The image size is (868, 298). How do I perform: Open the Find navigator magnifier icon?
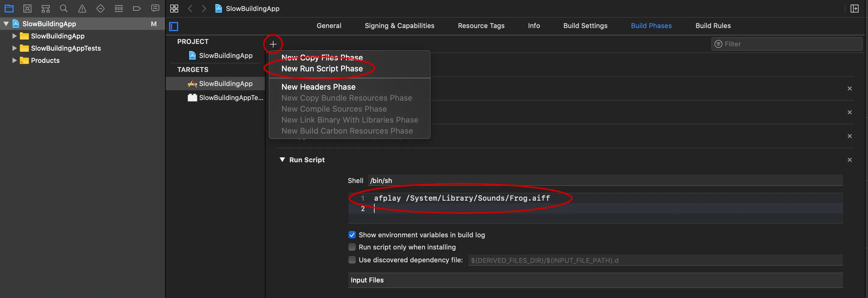pyautogui.click(x=64, y=9)
